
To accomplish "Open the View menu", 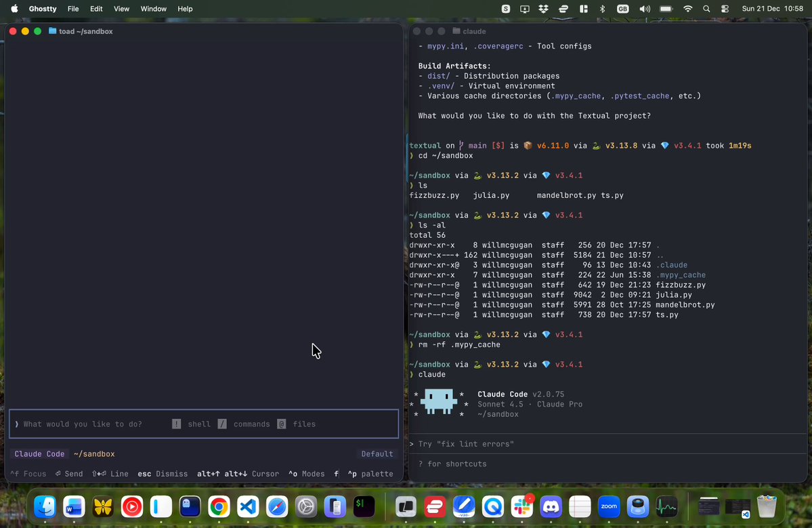I will tap(122, 9).
